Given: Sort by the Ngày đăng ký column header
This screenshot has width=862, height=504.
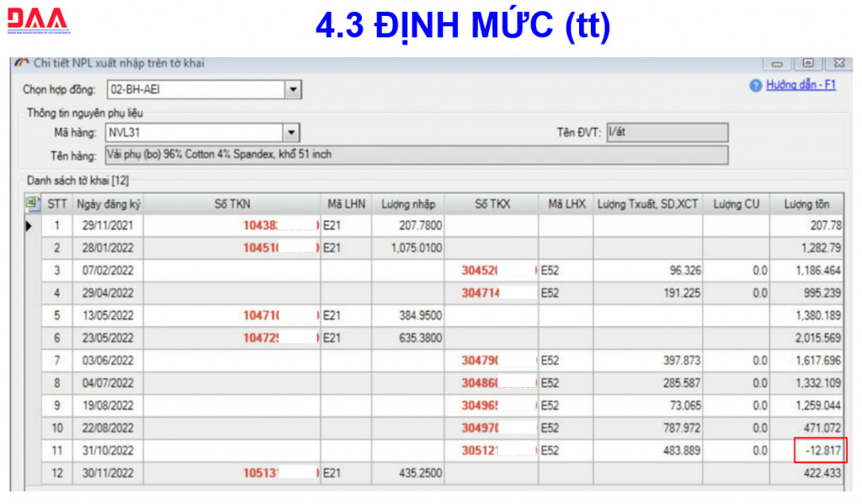Looking at the screenshot, I should (109, 204).
